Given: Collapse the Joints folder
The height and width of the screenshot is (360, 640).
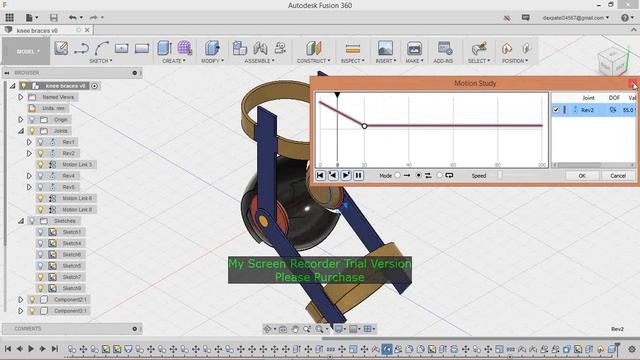Looking at the screenshot, I should pyautogui.click(x=21, y=131).
